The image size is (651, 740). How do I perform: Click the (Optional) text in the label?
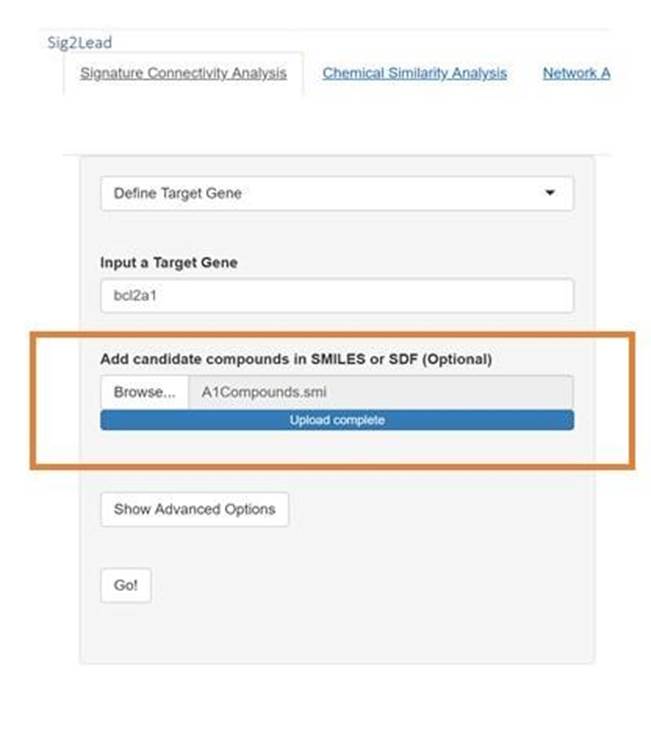[457, 359]
